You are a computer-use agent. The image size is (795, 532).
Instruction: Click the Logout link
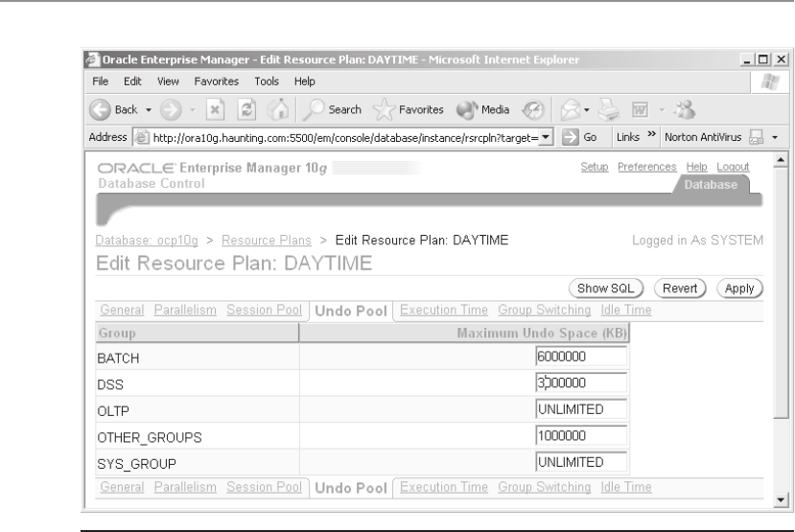(733, 167)
